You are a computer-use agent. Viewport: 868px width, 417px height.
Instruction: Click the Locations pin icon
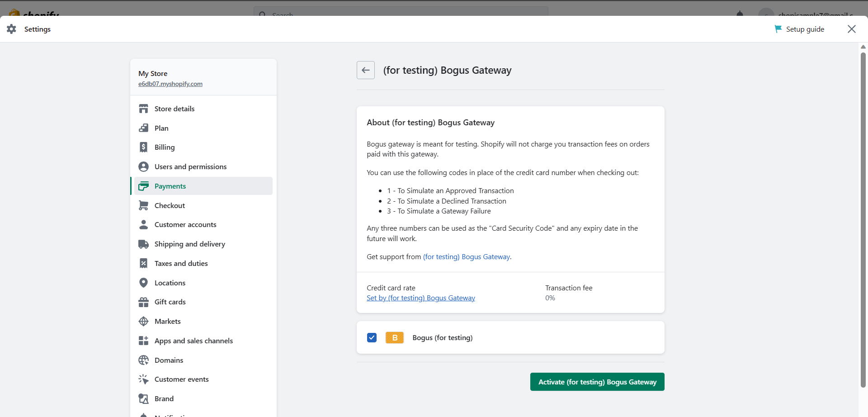point(143,283)
